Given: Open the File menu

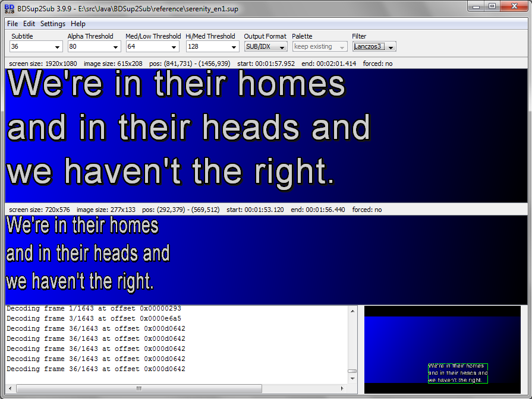Looking at the screenshot, I should pyautogui.click(x=12, y=24).
